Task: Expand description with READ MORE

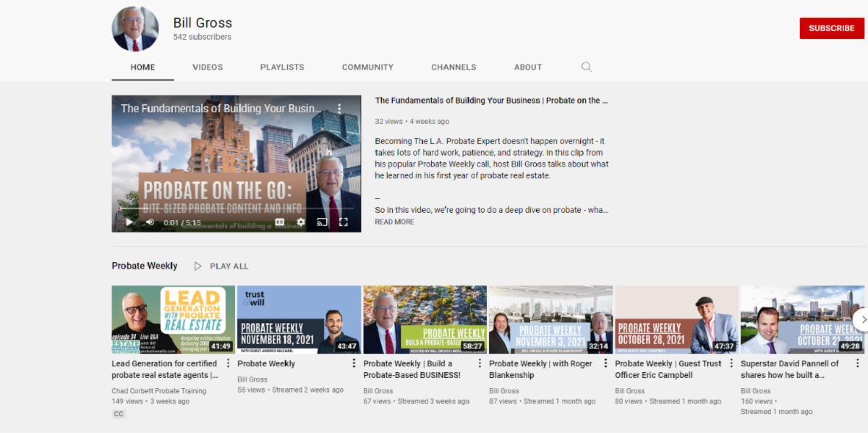Action: [x=394, y=222]
